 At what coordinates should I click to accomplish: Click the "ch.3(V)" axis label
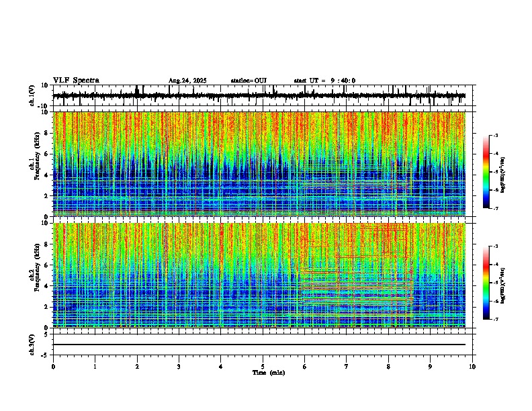pos(32,345)
